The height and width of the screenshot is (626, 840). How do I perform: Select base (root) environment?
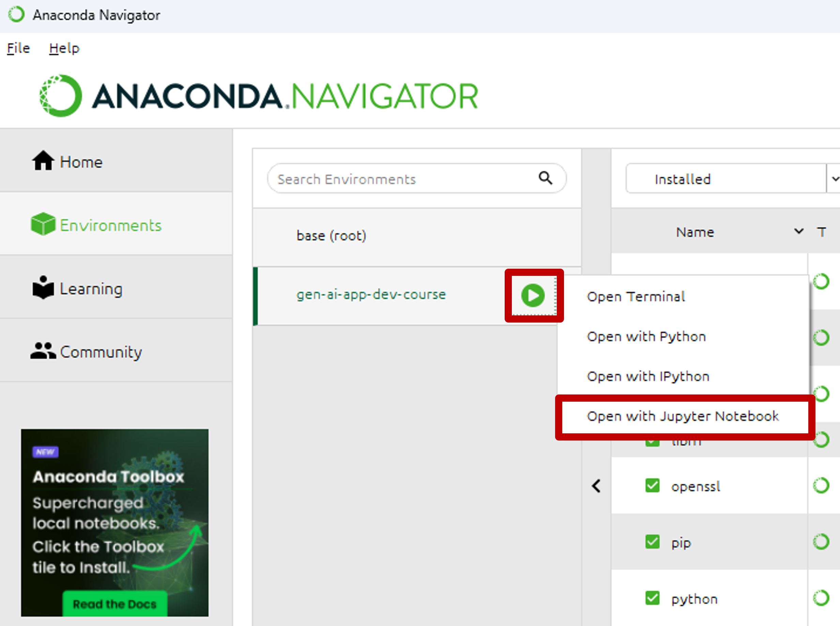(x=331, y=235)
